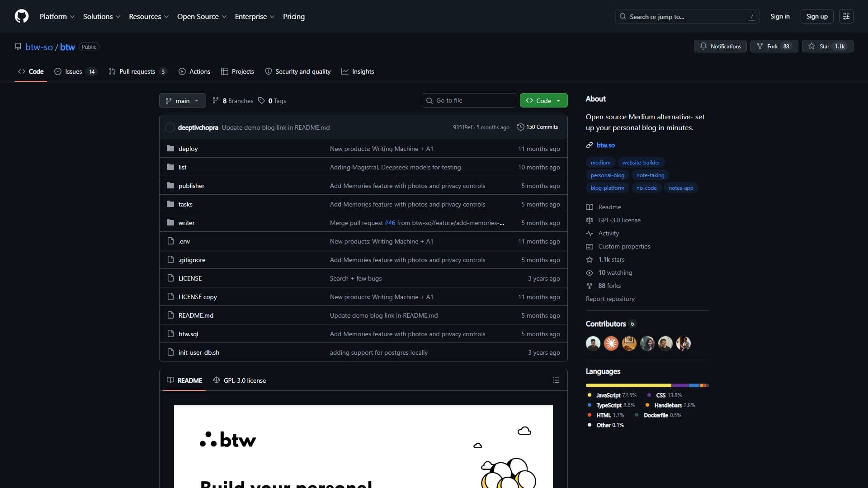The height and width of the screenshot is (488, 868).
Task: Click Sign in
Action: pos(780,16)
